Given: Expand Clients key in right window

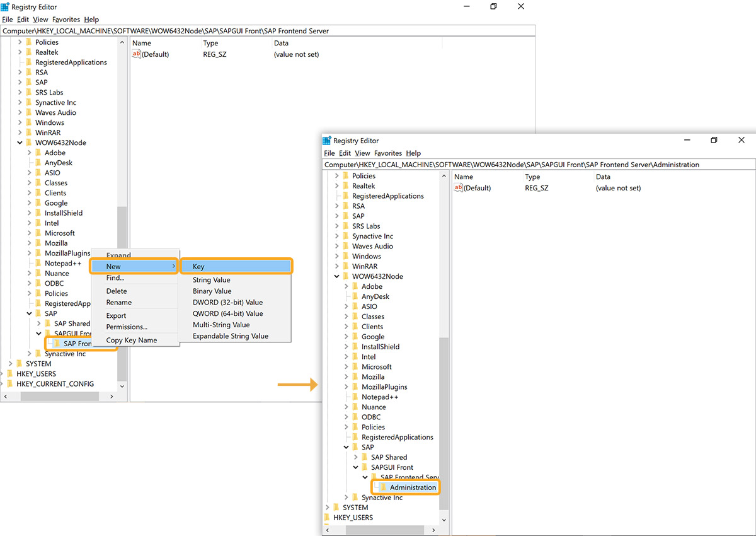Looking at the screenshot, I should (x=346, y=327).
